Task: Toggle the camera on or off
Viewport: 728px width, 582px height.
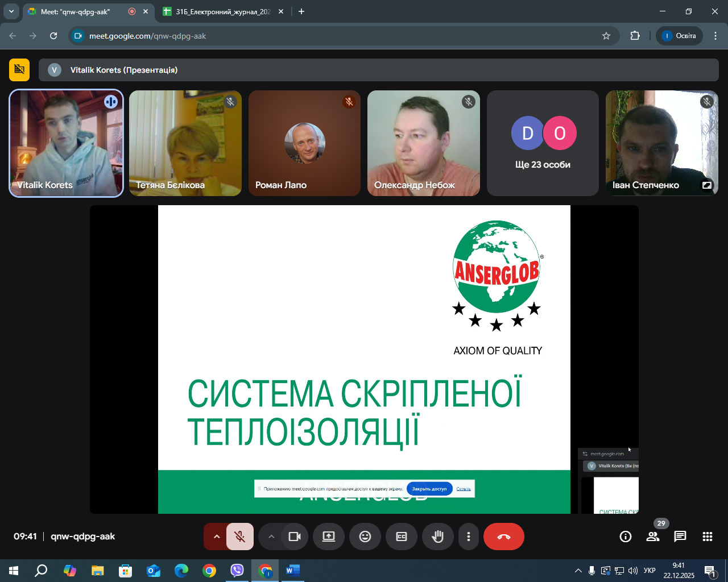Action: pyautogui.click(x=294, y=537)
